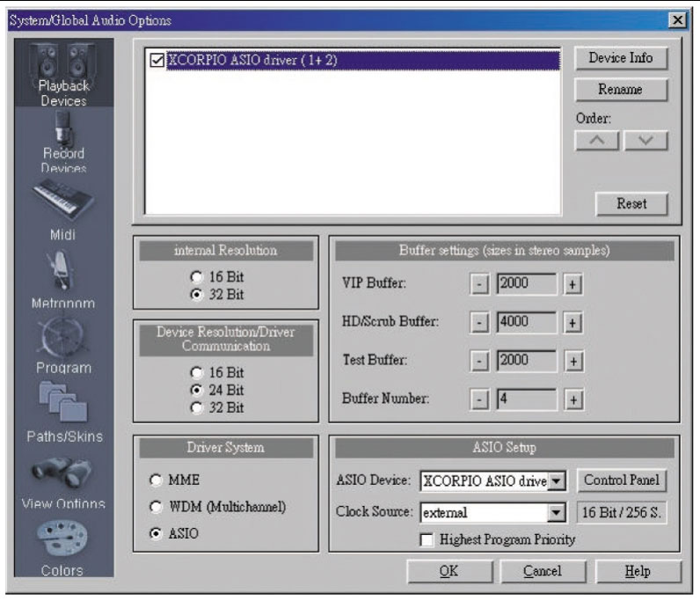This screenshot has width=700, height=601.
Task: Increase HD/Scrub Buffer size
Action: click(572, 323)
